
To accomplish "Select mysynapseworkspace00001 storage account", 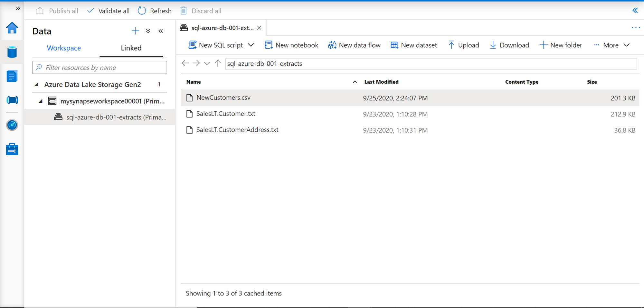I will point(113,101).
